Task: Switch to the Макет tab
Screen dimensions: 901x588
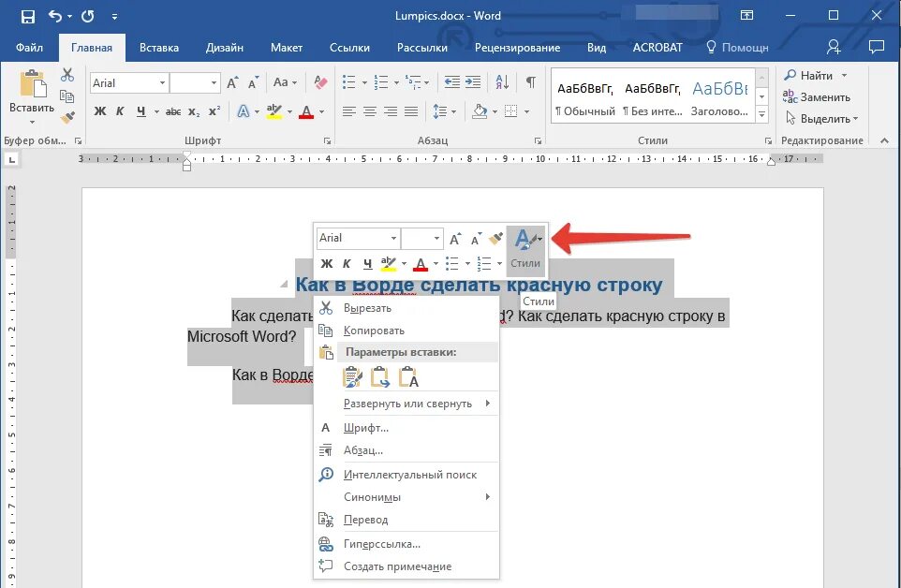Action: coord(287,48)
